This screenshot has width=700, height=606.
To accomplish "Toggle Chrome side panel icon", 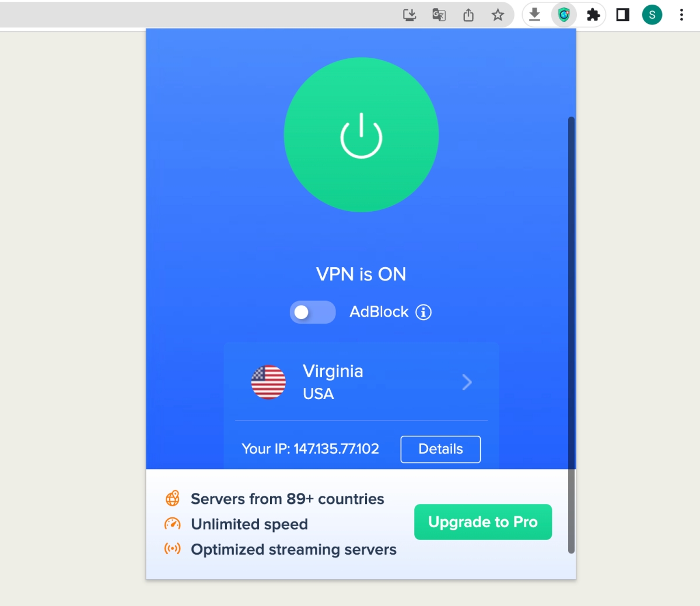I will pyautogui.click(x=622, y=15).
